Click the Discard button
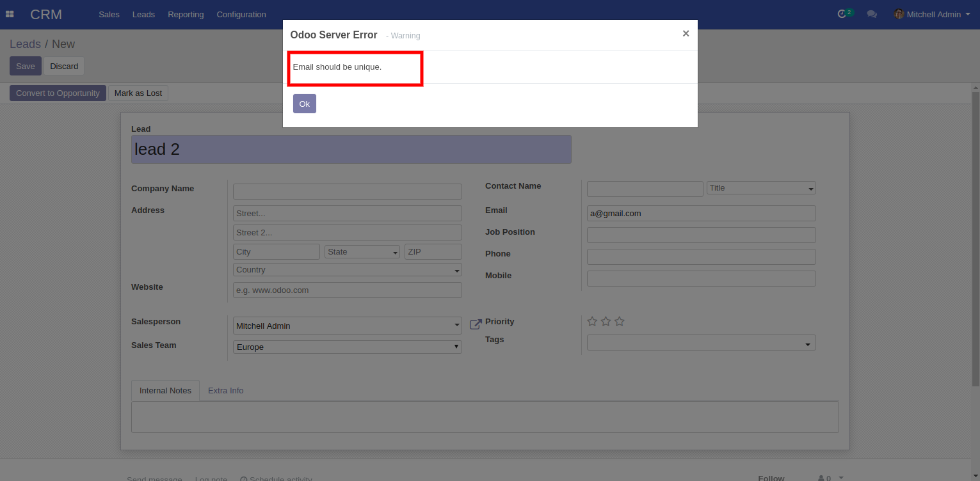The width and height of the screenshot is (980, 481). coord(64,66)
